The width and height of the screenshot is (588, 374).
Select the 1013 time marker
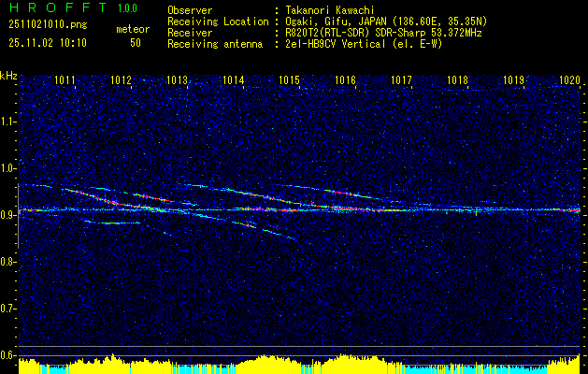(x=178, y=81)
